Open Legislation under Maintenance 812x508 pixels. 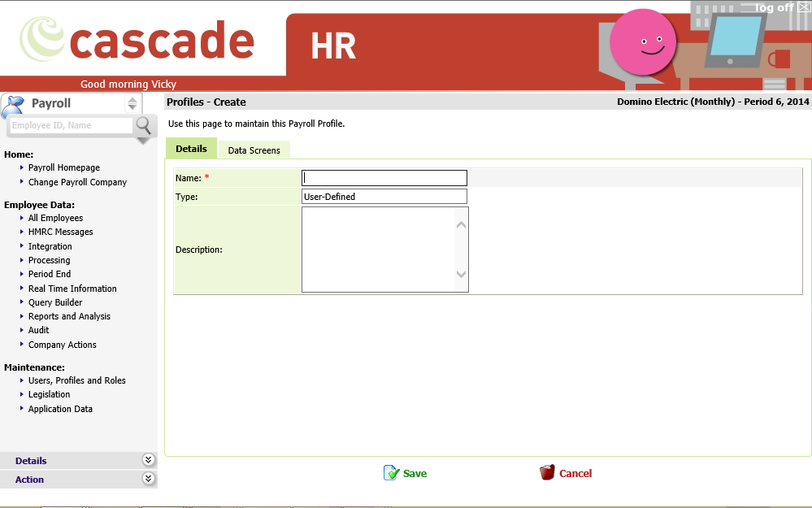point(50,394)
